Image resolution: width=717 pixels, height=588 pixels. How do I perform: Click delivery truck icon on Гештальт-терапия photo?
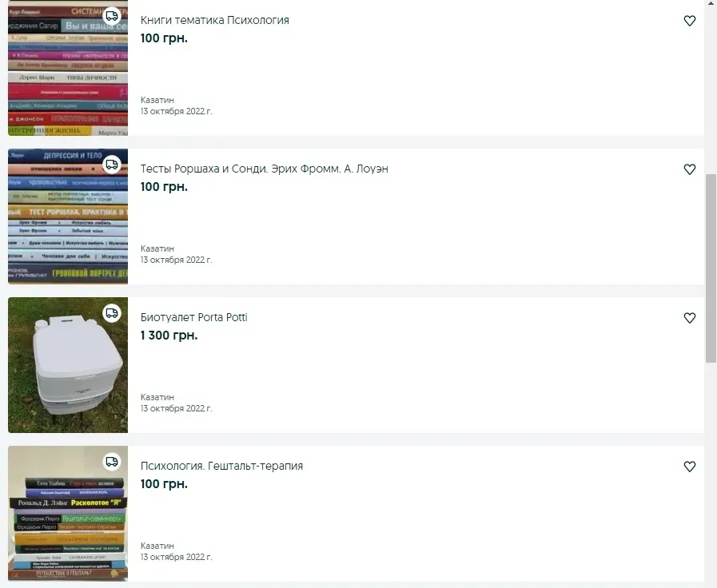click(x=112, y=462)
